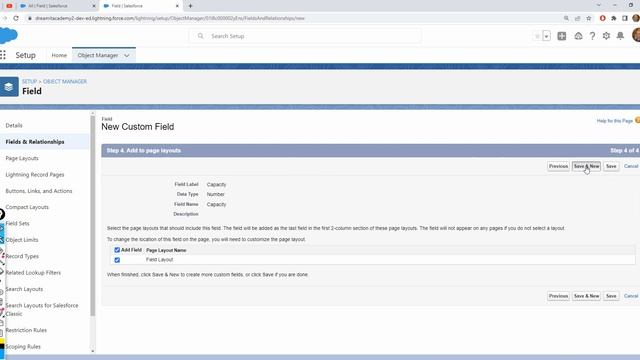Switch to the YouTube pinned tab
Image resolution: width=640 pixels, height=360 pixels.
(x=9, y=6)
